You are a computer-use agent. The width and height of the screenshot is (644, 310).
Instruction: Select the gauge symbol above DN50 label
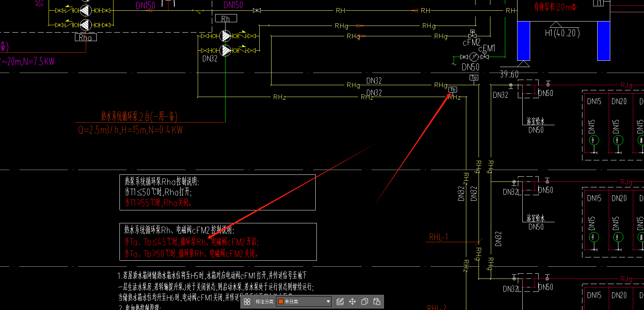coord(474,57)
